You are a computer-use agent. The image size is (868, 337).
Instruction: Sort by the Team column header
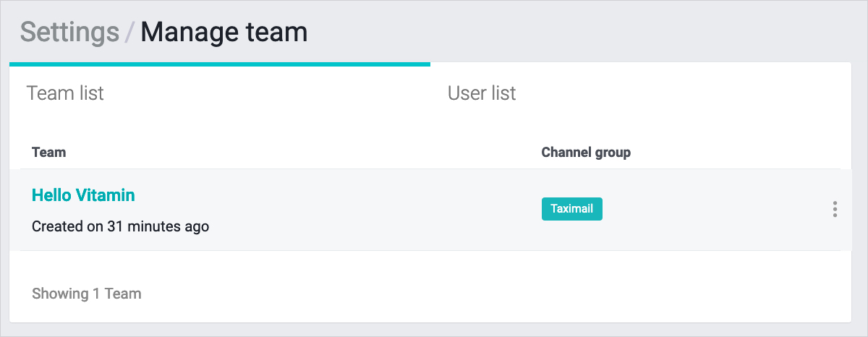point(49,153)
